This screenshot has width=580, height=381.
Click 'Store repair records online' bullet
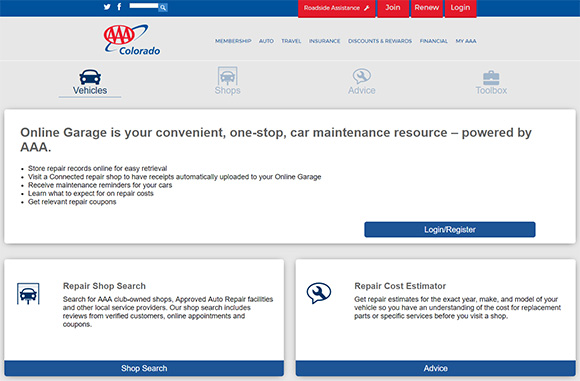98,168
